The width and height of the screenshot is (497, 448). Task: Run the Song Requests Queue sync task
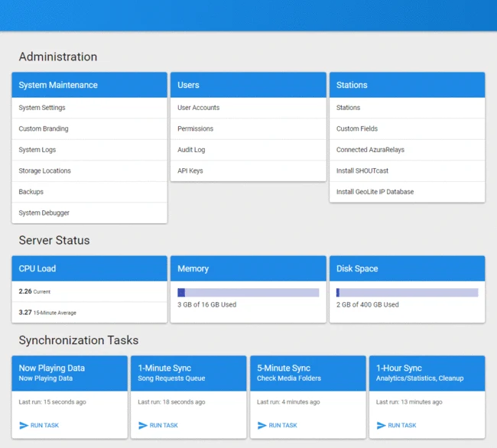[158, 425]
